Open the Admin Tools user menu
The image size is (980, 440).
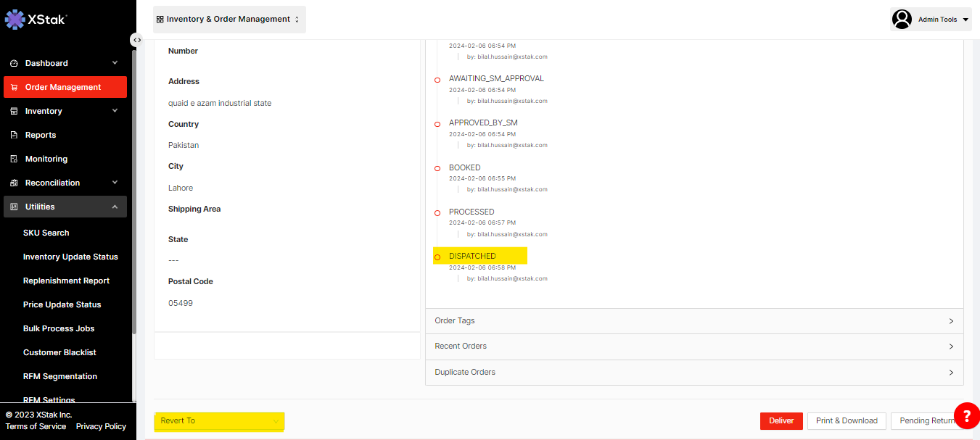click(931, 20)
